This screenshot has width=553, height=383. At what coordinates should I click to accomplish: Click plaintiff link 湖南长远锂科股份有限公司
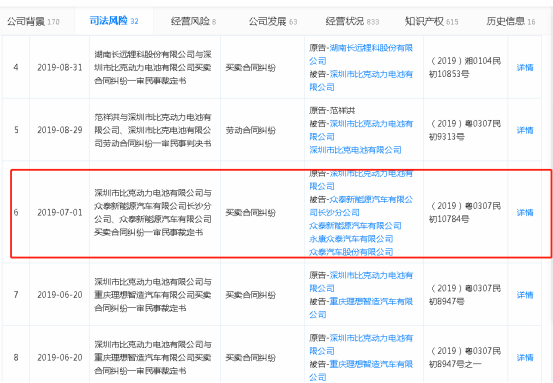pos(361,54)
